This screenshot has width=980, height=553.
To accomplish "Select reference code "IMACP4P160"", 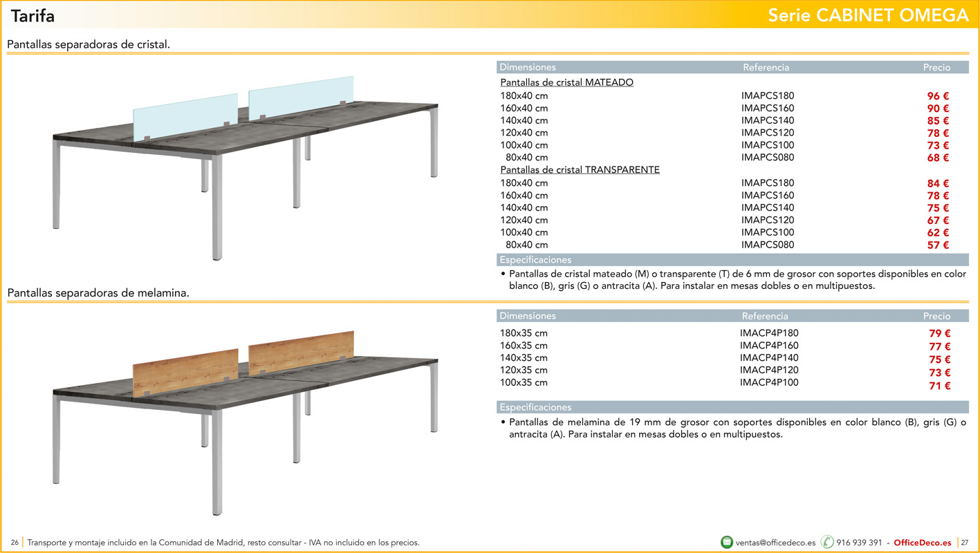I will pos(769,346).
